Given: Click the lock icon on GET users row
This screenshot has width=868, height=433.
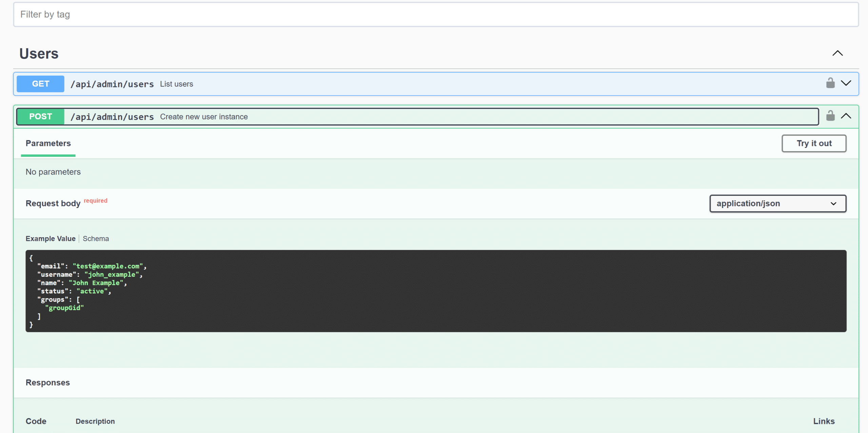Looking at the screenshot, I should [830, 83].
